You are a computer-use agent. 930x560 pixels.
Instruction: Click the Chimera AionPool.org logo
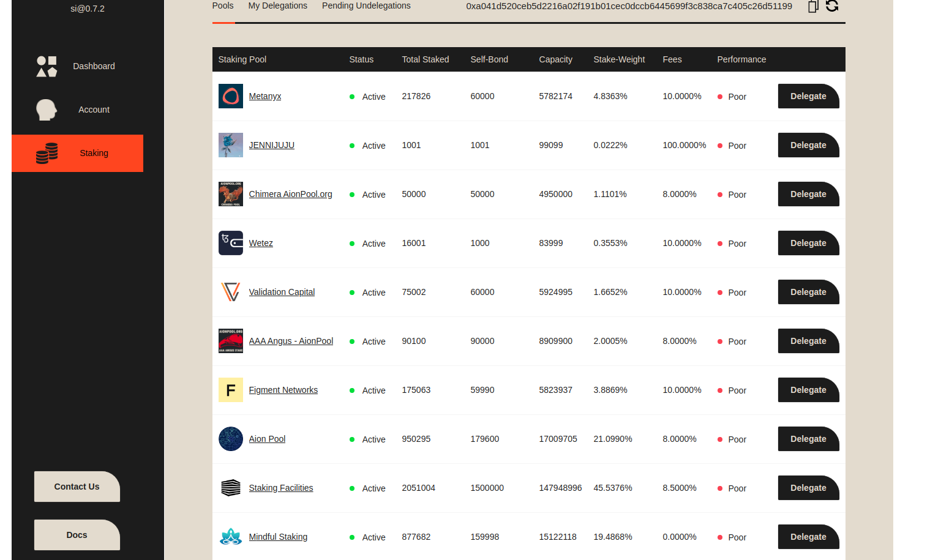[x=231, y=194]
